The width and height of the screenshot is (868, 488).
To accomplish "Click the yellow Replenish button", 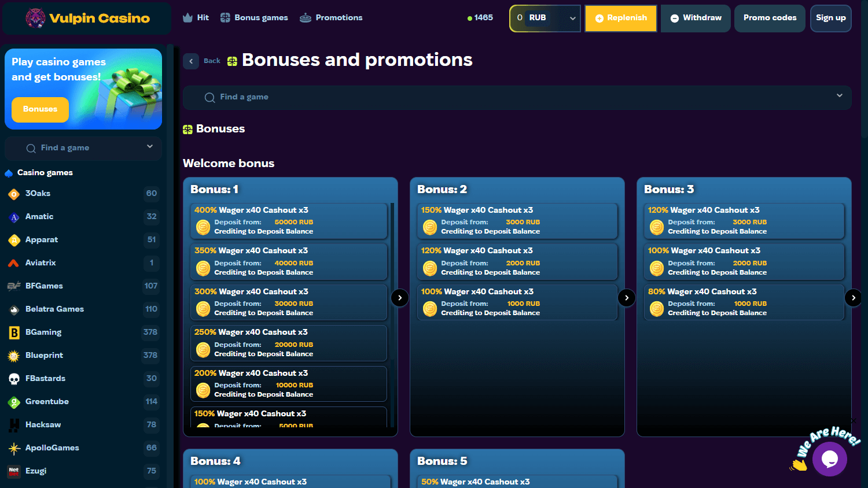I will pos(620,18).
